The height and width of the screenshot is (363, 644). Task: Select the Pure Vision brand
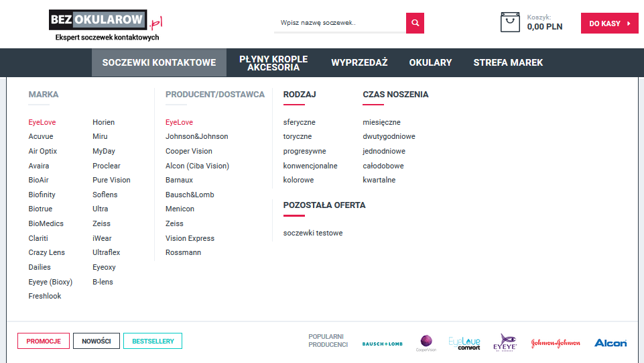pos(111,180)
